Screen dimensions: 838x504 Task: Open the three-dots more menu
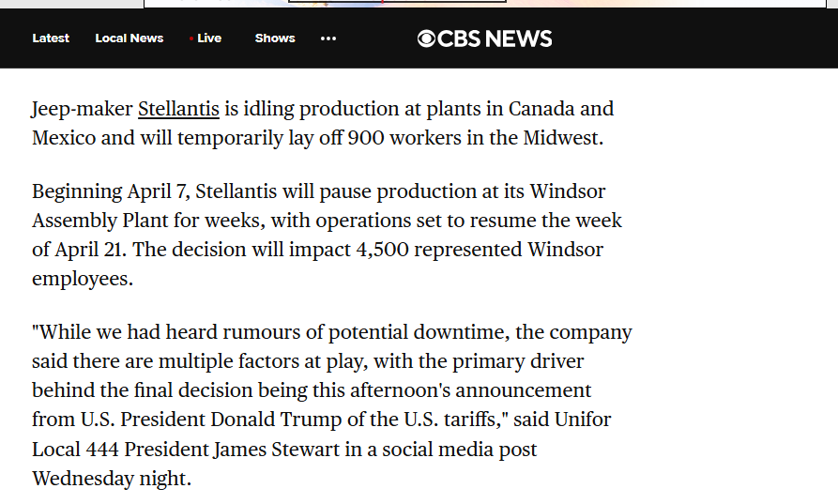[328, 38]
